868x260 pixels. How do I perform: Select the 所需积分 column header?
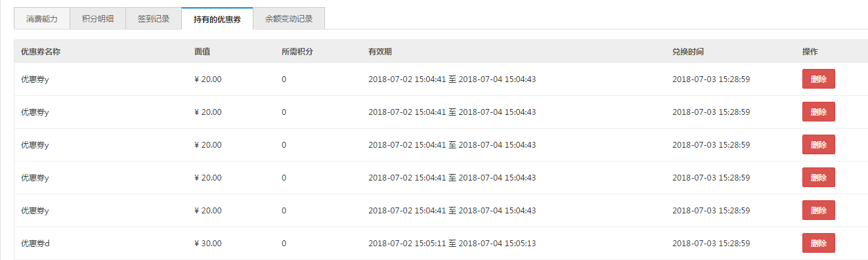tap(297, 52)
